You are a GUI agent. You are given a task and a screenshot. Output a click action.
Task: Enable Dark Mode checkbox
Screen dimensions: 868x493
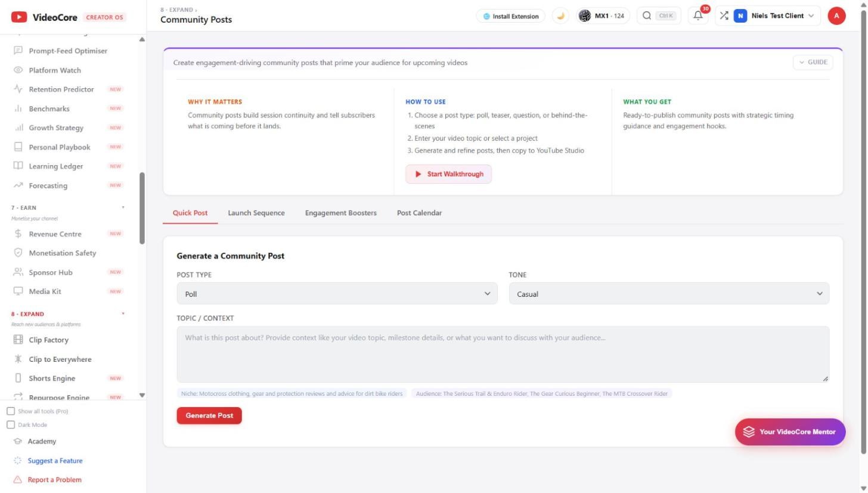coord(11,425)
